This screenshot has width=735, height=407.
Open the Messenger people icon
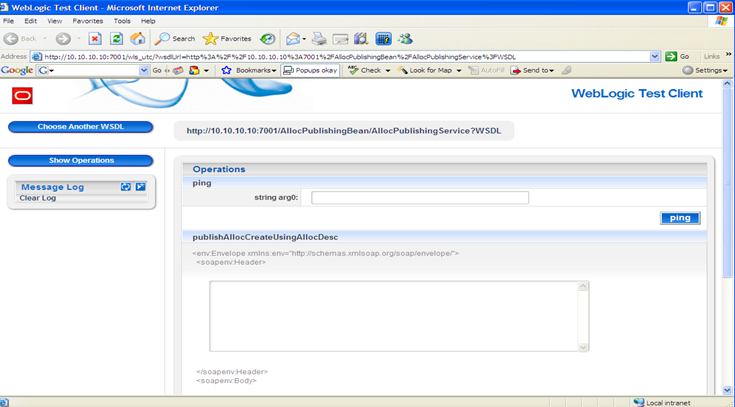coord(405,39)
